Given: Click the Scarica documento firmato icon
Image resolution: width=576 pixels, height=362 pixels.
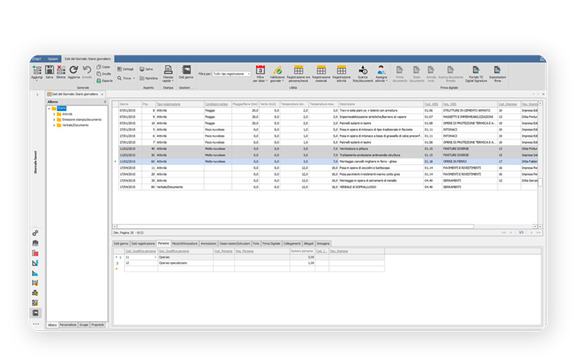Looking at the screenshot, I should click(x=450, y=70).
